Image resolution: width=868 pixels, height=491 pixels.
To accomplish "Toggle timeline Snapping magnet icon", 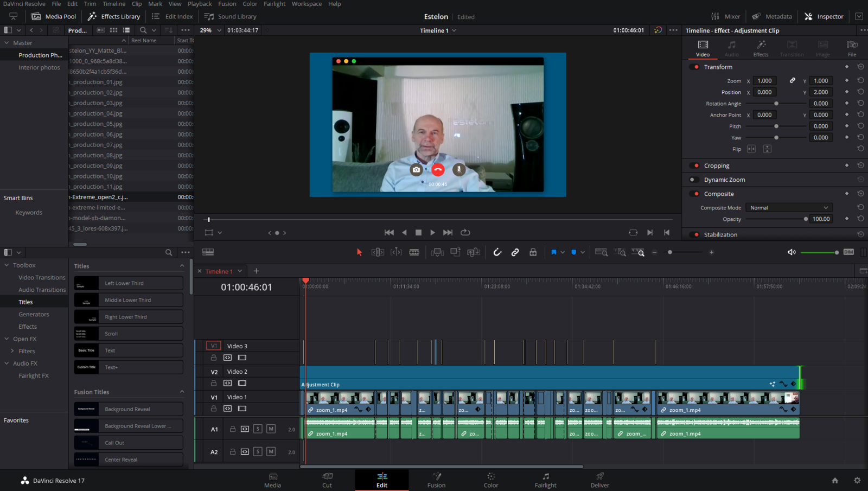I will [x=497, y=252].
